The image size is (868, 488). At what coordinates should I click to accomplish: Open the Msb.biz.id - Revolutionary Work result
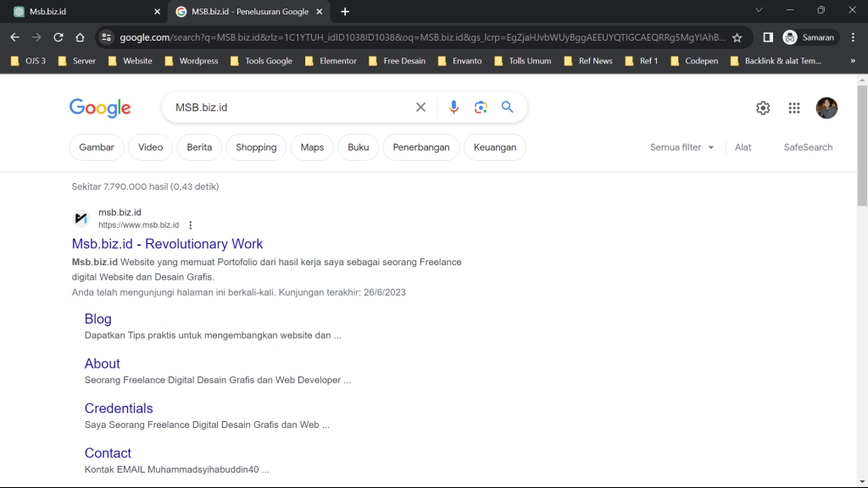click(167, 244)
